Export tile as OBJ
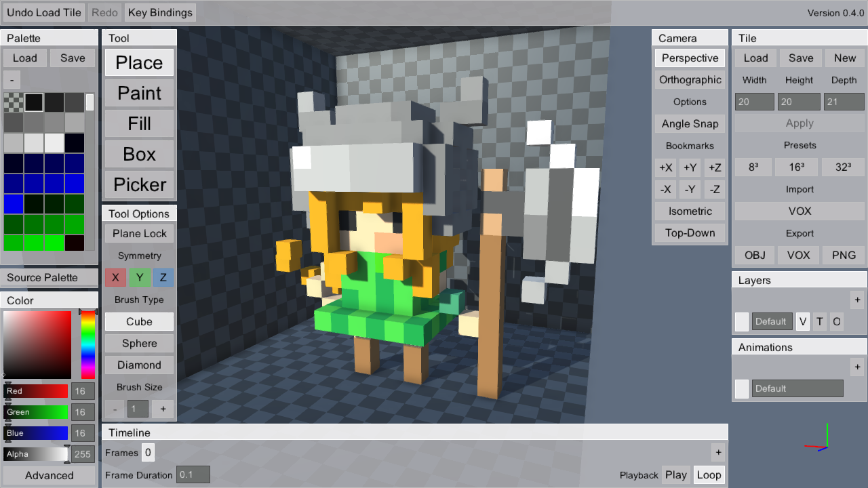This screenshot has height=488, width=868. coord(755,255)
